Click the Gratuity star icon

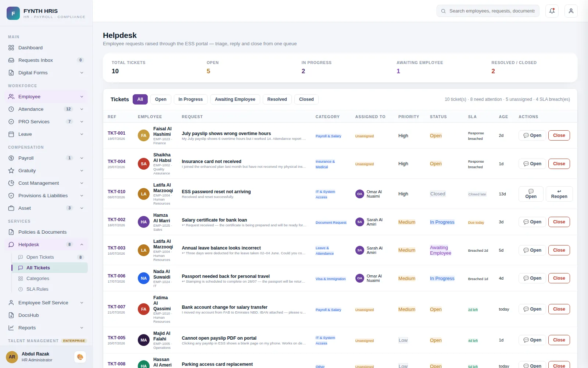pos(11,171)
